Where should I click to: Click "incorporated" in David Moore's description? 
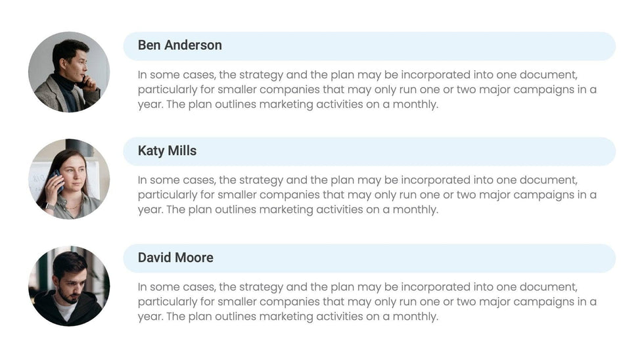(x=434, y=287)
